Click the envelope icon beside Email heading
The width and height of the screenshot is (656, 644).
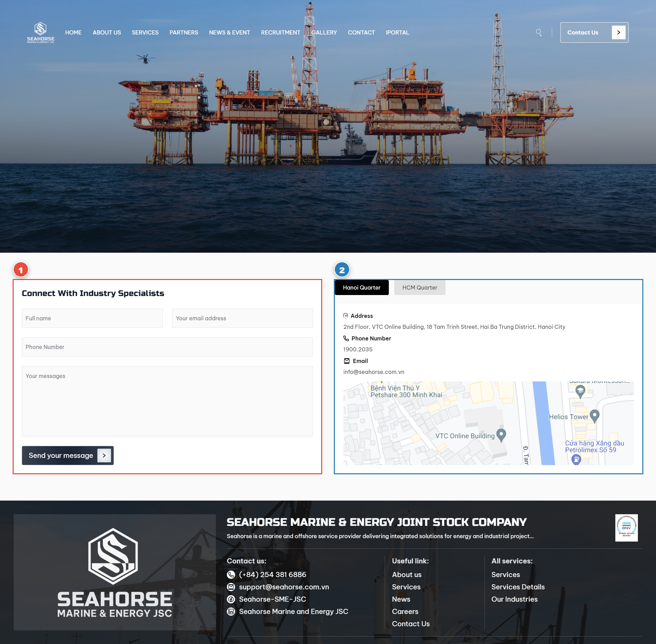coord(347,361)
